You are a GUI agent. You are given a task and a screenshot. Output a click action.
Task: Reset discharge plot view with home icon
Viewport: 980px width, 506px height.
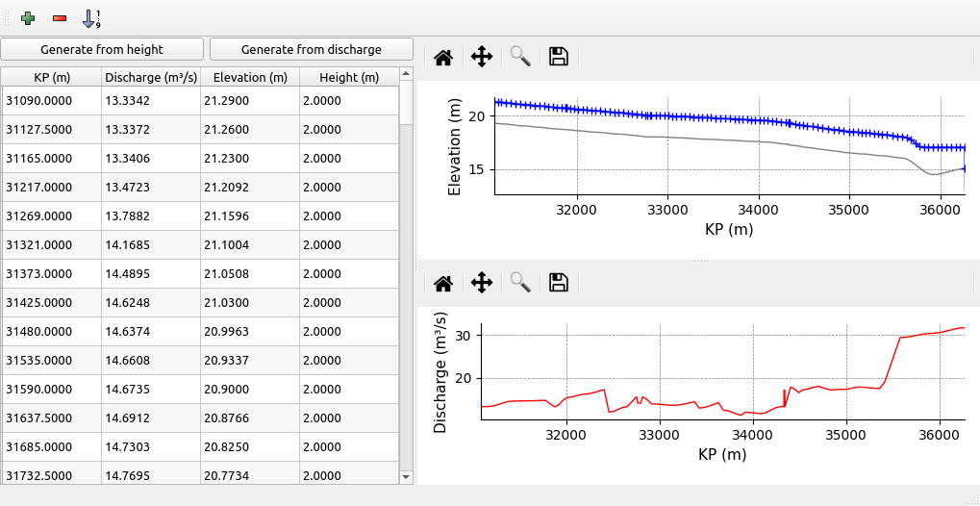pyautogui.click(x=443, y=283)
